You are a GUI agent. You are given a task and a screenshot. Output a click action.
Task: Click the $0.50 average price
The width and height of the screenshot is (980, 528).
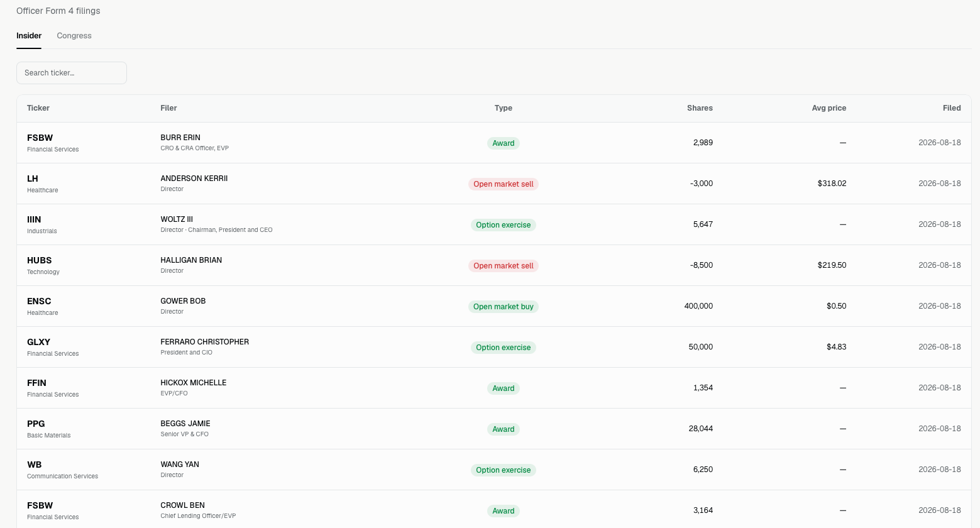pos(837,306)
